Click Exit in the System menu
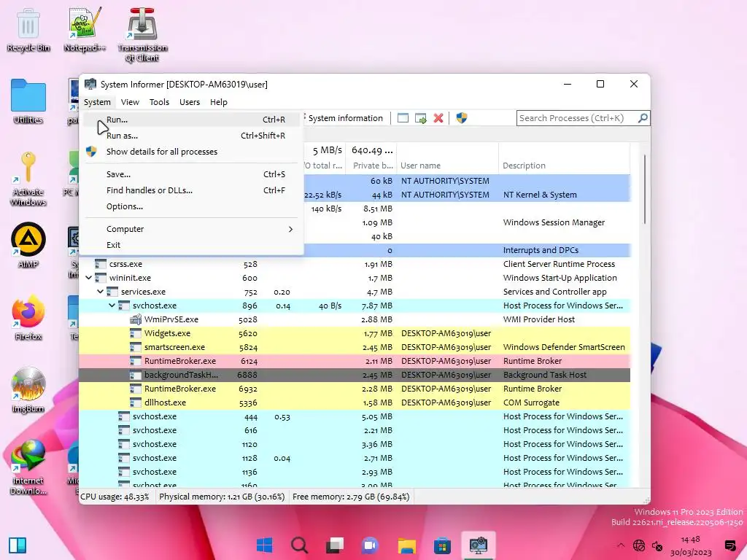The image size is (747, 560). 192,245
